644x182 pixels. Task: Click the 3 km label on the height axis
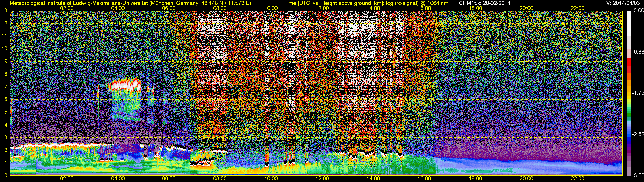(6, 137)
